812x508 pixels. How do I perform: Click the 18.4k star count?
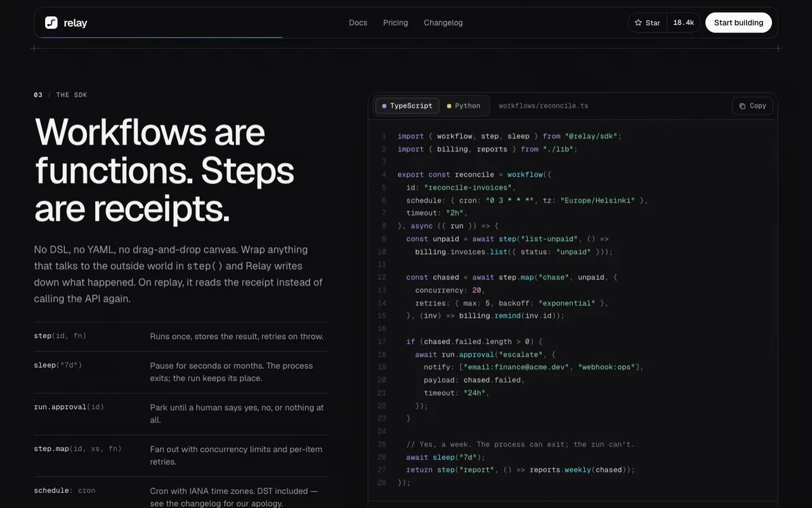point(683,23)
